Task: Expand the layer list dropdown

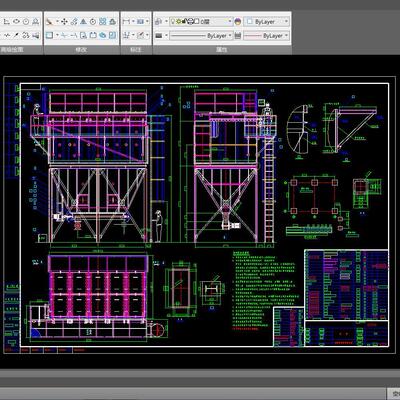Action: pos(201,22)
